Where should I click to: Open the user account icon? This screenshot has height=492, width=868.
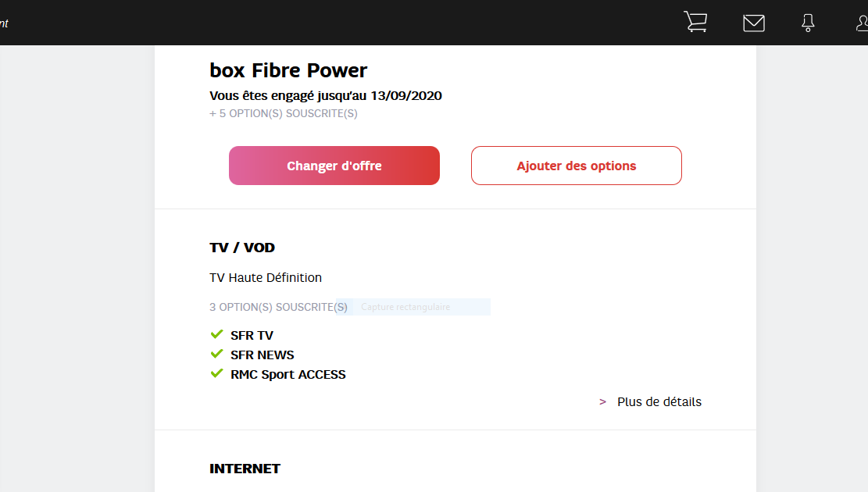(x=861, y=23)
